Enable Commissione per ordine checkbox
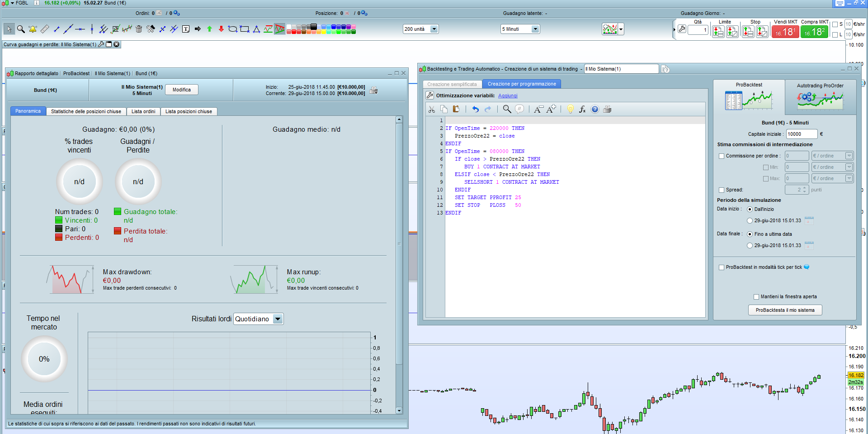 (x=722, y=156)
